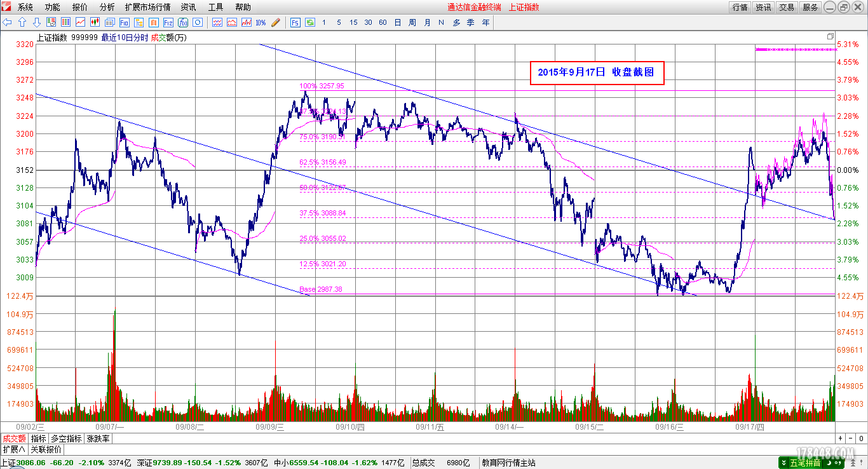Click the 服务 button

pos(810,7)
